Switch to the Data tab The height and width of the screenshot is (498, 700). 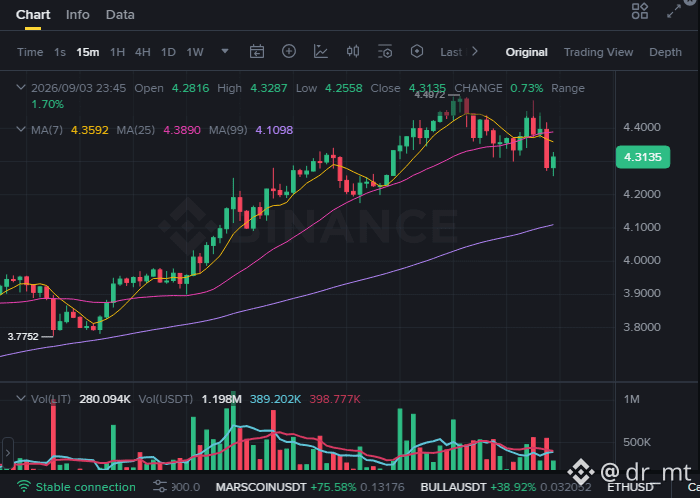tap(120, 15)
